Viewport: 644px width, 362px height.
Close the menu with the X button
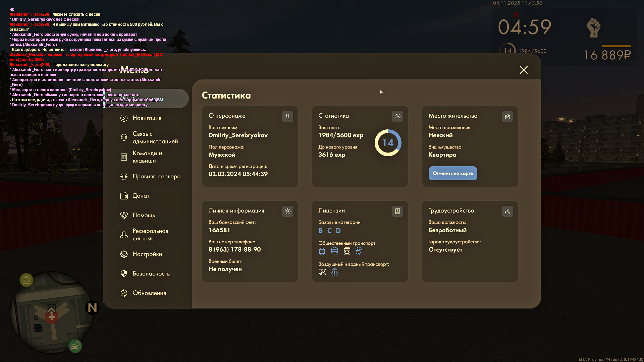click(x=523, y=70)
